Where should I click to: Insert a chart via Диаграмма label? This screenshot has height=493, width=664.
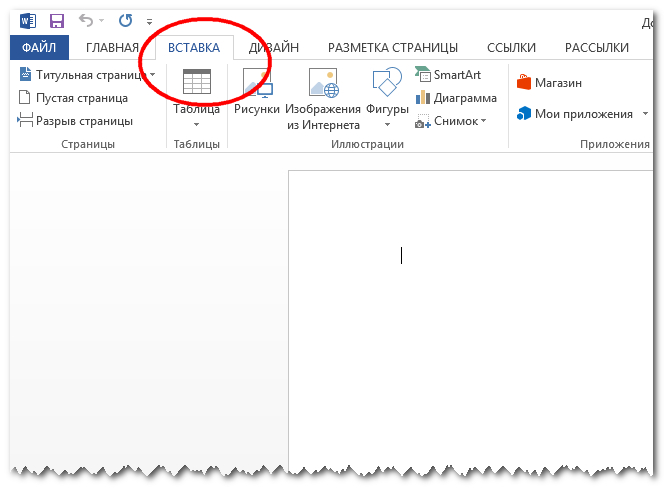(x=465, y=98)
